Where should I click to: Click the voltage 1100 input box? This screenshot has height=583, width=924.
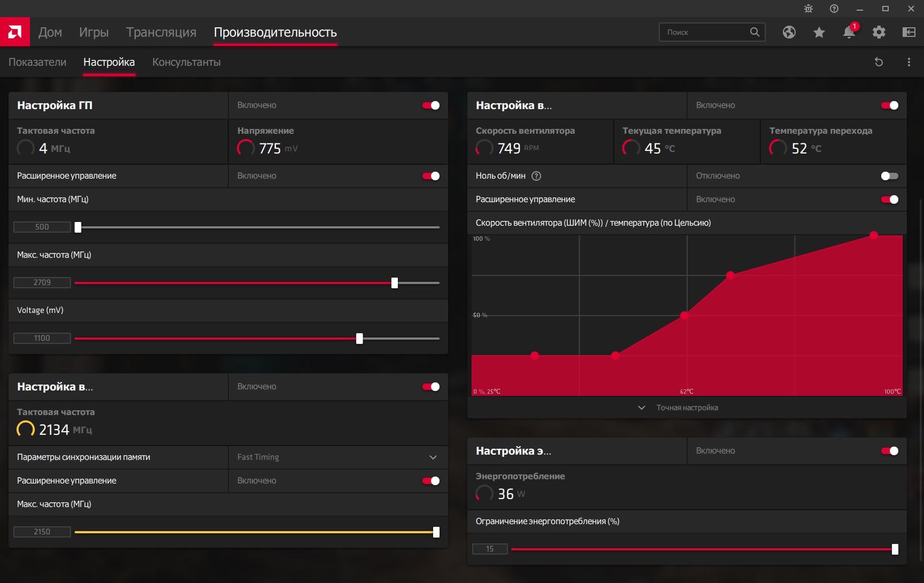[42, 339]
